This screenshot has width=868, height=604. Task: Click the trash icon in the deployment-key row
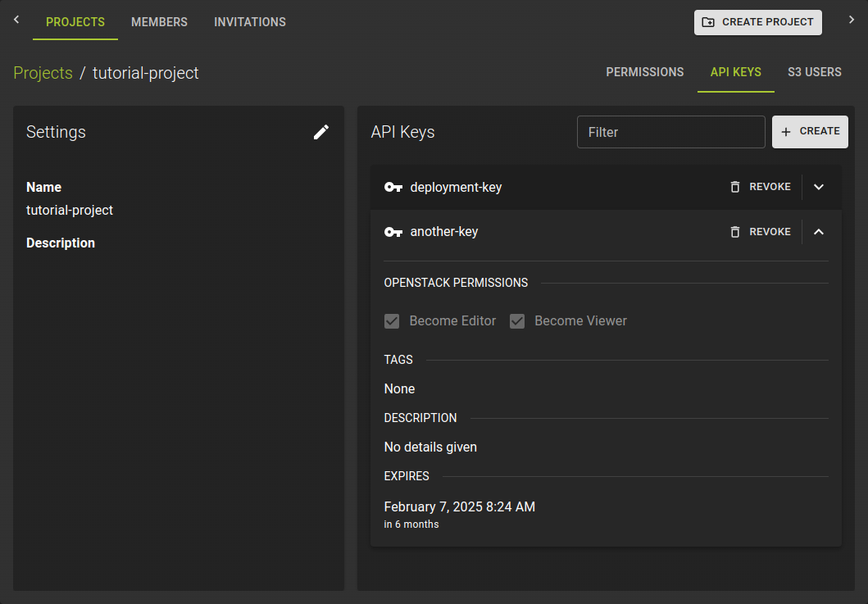pyautogui.click(x=735, y=187)
